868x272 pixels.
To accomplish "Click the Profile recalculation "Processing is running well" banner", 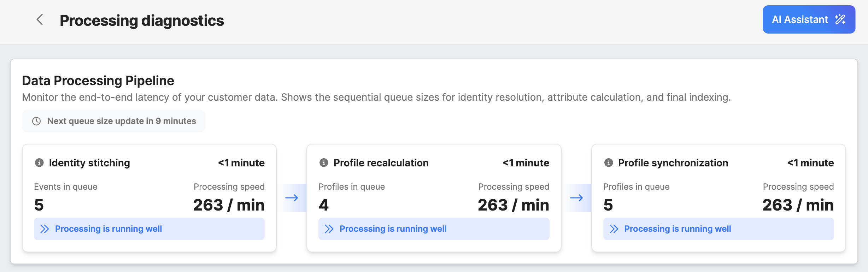I will point(434,229).
